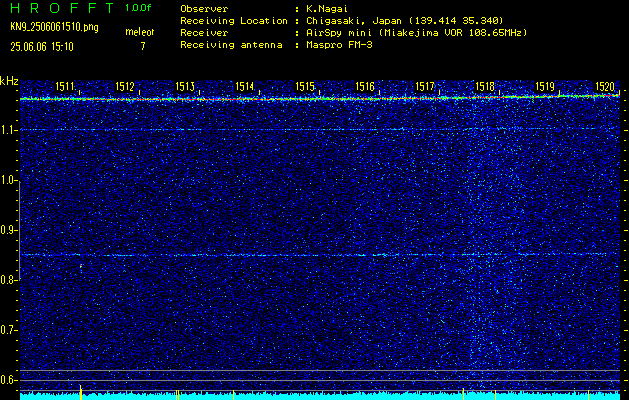
Task: Click the 1.1 kHz axis label
Action: (x=8, y=130)
